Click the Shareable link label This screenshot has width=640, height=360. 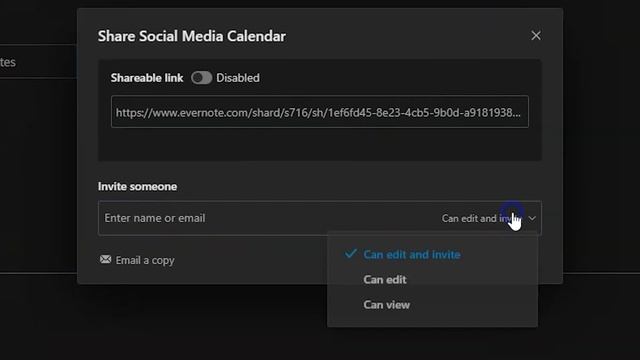[147, 78]
